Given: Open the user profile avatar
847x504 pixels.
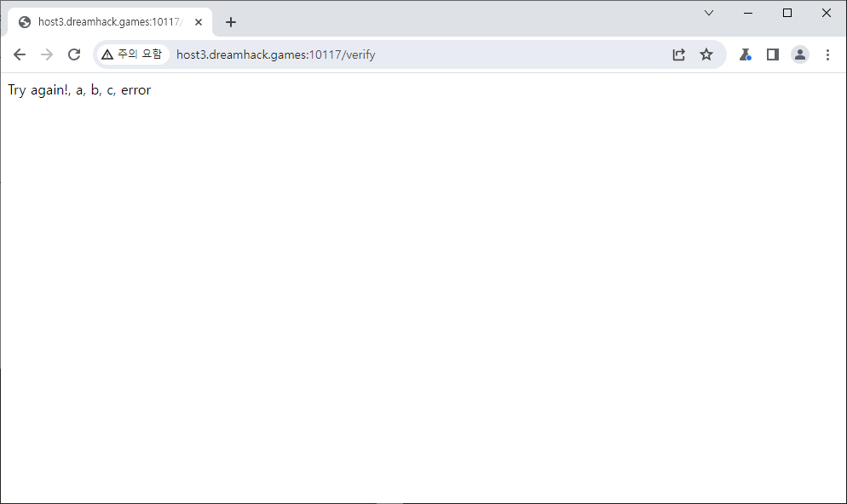Looking at the screenshot, I should [x=800, y=54].
